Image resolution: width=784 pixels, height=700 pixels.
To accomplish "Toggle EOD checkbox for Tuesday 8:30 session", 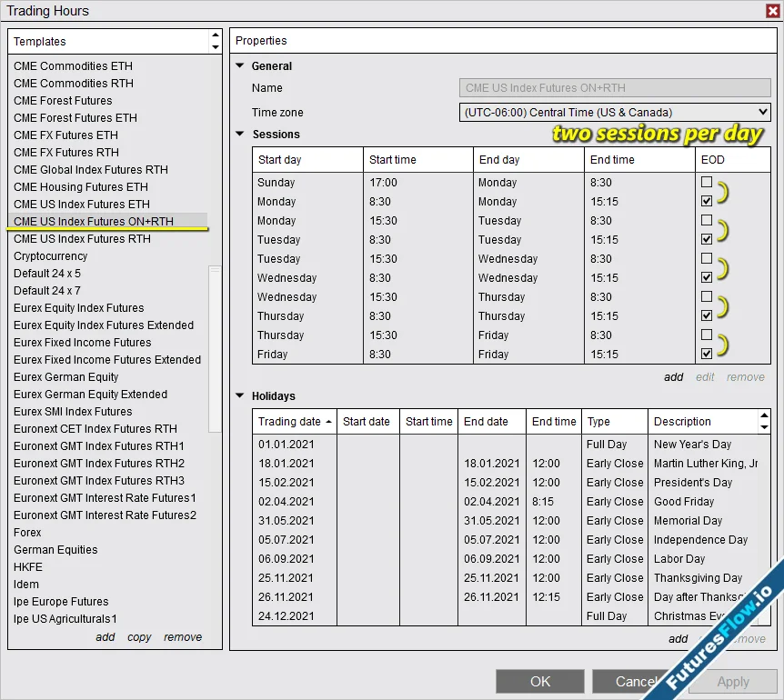I will point(707,239).
